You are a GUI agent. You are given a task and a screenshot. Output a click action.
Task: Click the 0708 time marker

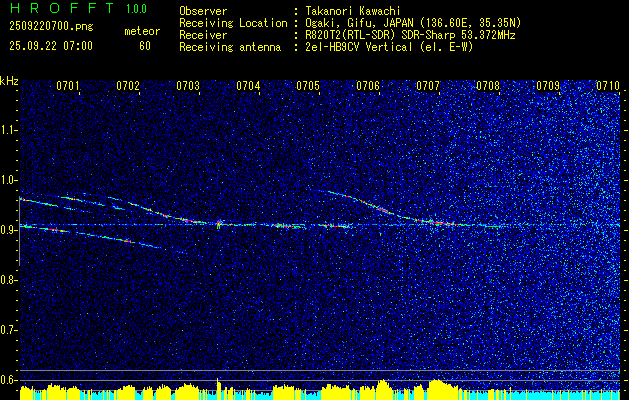tap(488, 85)
